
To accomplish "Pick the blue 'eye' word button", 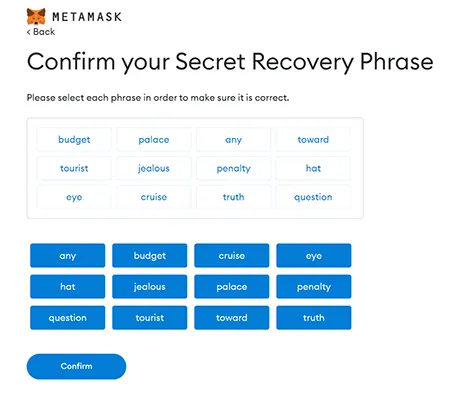I will point(314,256).
